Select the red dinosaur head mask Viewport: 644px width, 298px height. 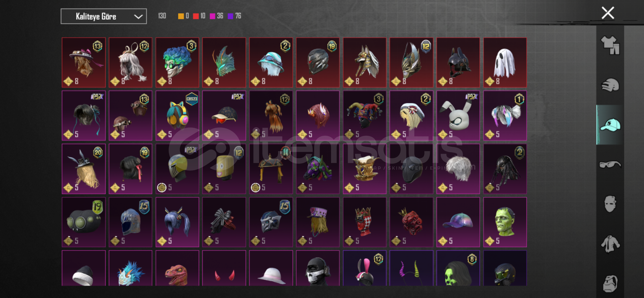pos(177,268)
